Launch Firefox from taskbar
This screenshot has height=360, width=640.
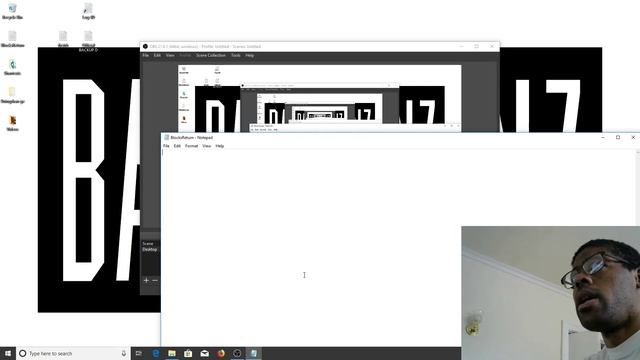click(221, 353)
